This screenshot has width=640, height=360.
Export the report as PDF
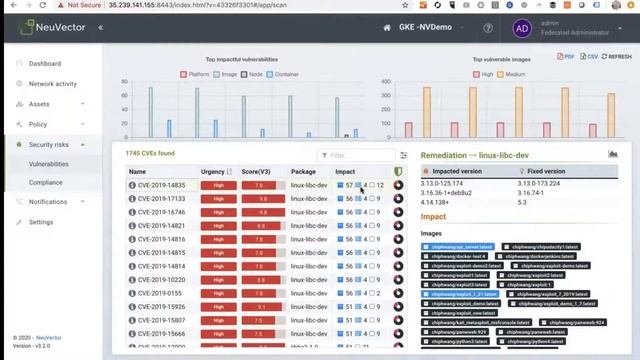(x=565, y=56)
